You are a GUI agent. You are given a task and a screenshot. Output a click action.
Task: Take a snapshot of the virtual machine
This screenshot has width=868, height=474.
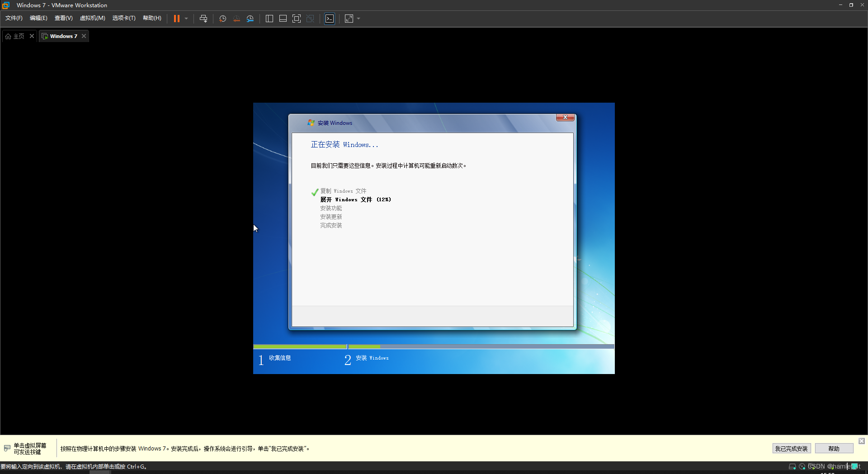pyautogui.click(x=222, y=19)
